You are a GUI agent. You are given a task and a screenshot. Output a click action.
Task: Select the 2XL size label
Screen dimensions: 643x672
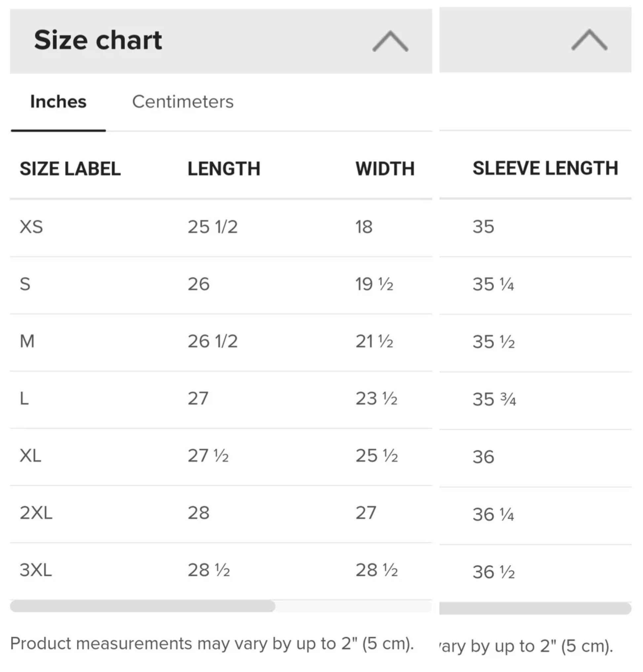[36, 513]
